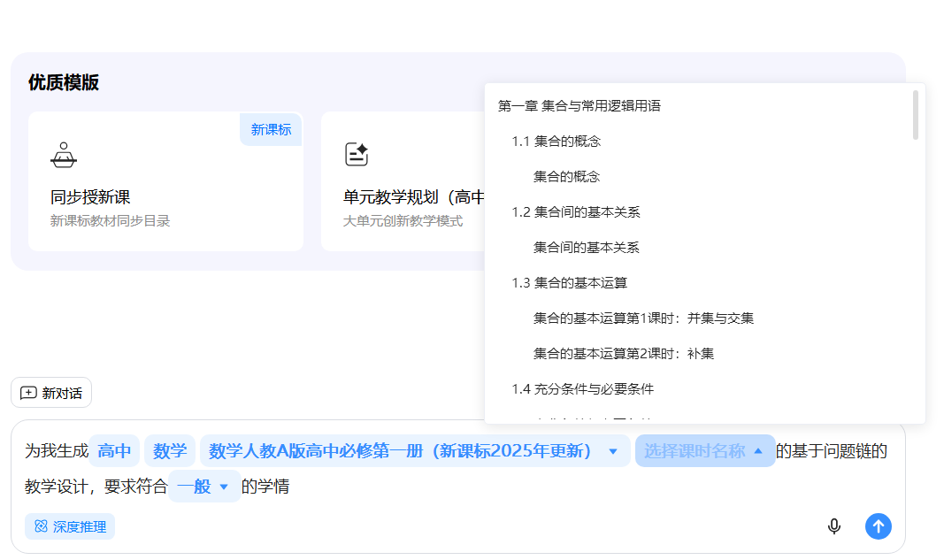
Task: Click the microphone icon in the input bar
Action: [x=833, y=525]
